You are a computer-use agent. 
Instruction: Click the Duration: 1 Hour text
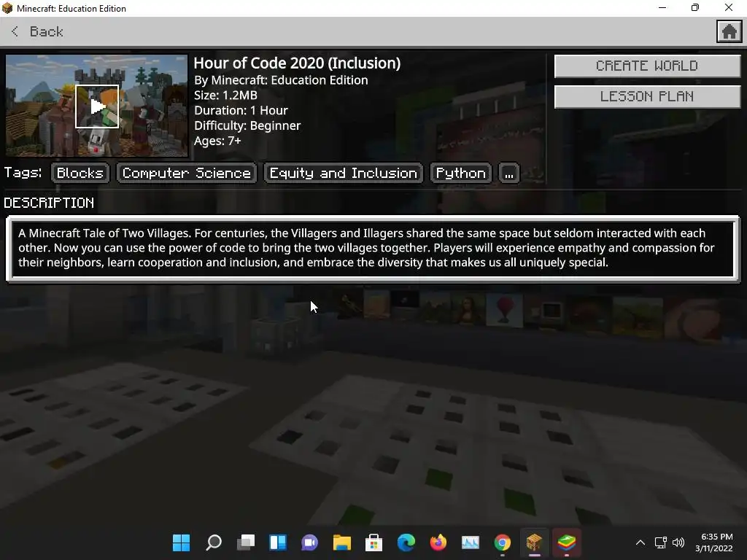pos(241,111)
